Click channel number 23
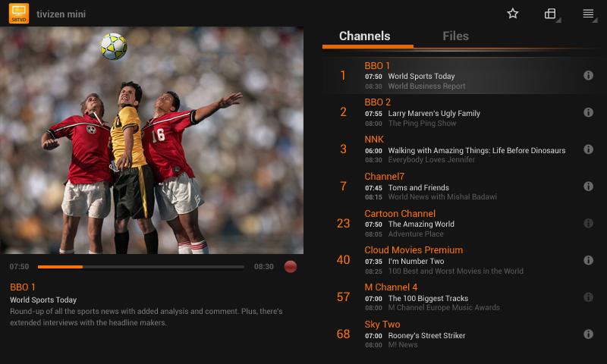Screen dimensions: 607x364 point(344,224)
